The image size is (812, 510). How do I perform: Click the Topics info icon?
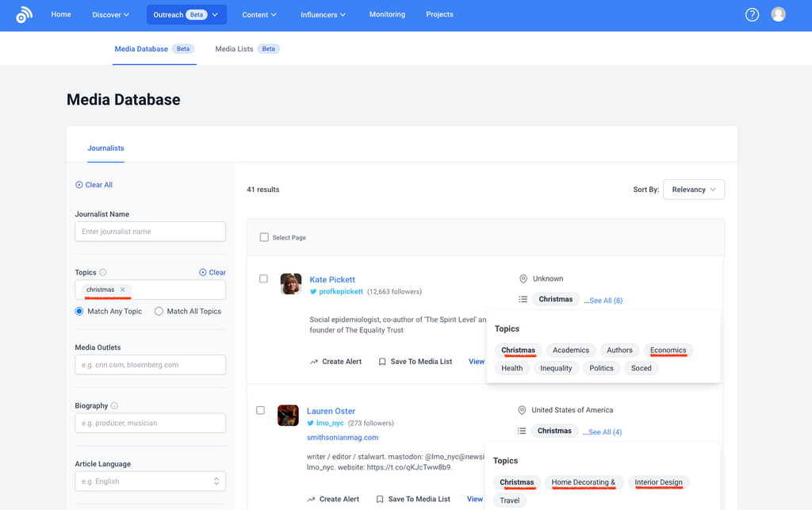(103, 273)
